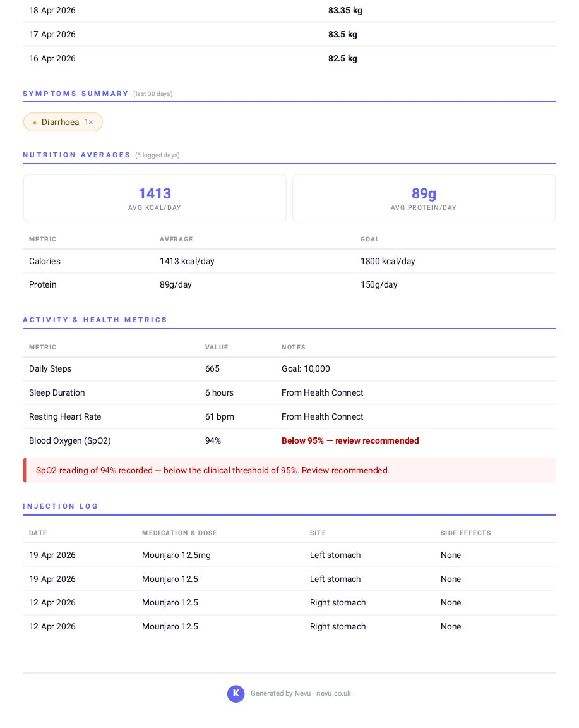Image resolution: width=579 pixels, height=728 pixels.
Task: Click the Resting Heart Rate label
Action: pyautogui.click(x=65, y=417)
